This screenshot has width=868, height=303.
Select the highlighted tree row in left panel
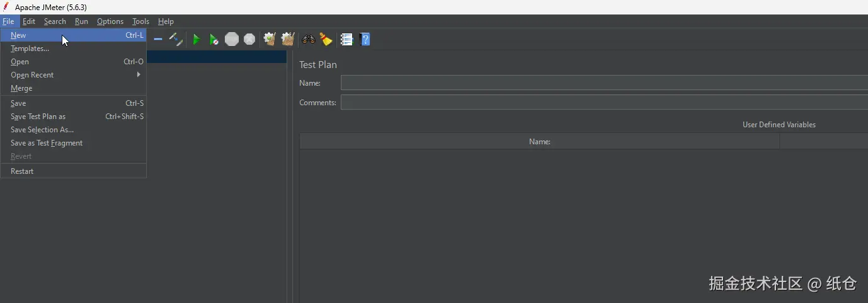point(217,57)
